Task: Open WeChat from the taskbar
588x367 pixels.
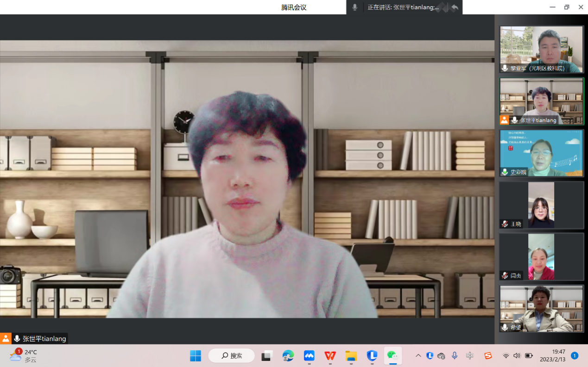Action: pyautogui.click(x=393, y=355)
